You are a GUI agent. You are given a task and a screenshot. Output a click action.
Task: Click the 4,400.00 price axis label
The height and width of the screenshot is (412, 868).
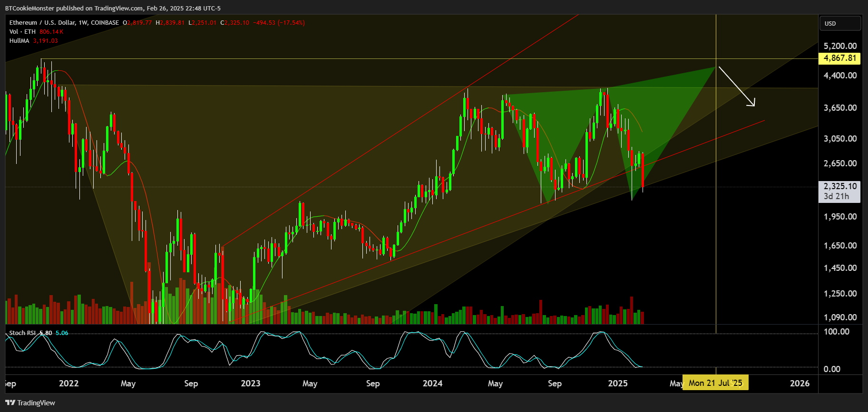pyautogui.click(x=840, y=76)
